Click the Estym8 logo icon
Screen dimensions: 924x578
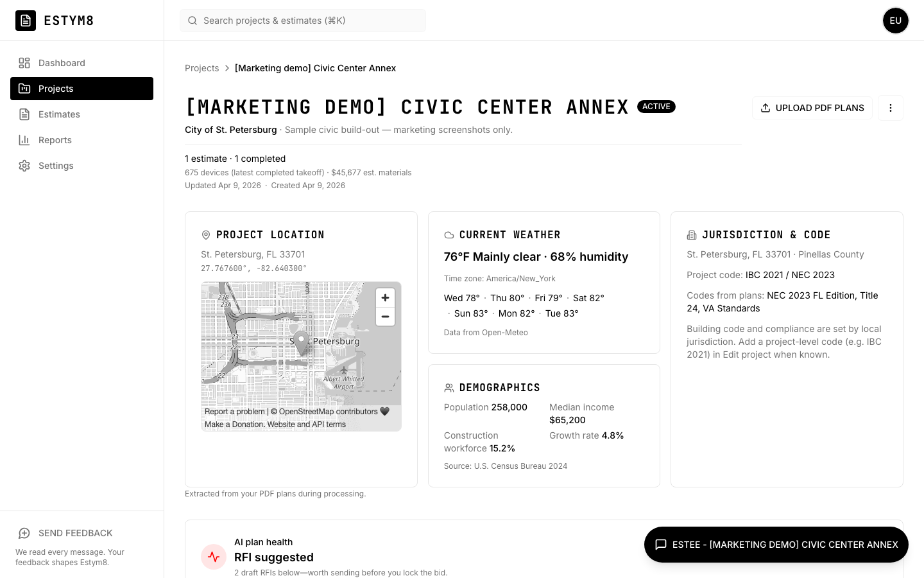tap(26, 21)
